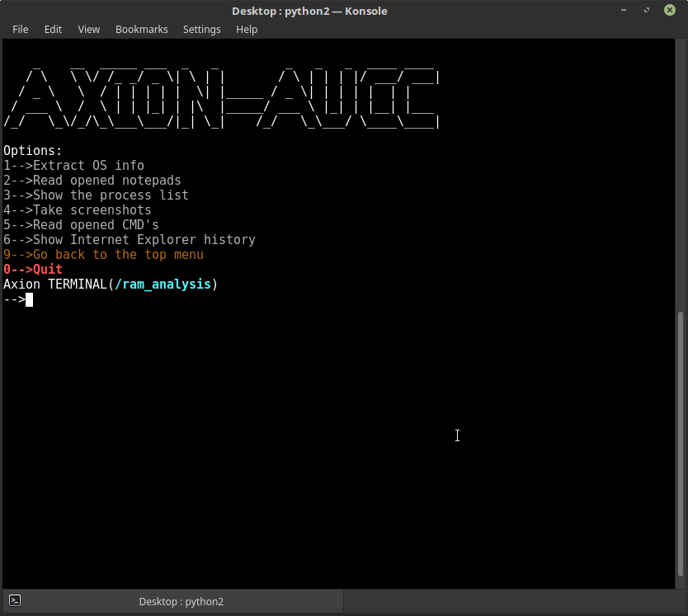Open the Help menu
The height and width of the screenshot is (616, 688).
(247, 30)
